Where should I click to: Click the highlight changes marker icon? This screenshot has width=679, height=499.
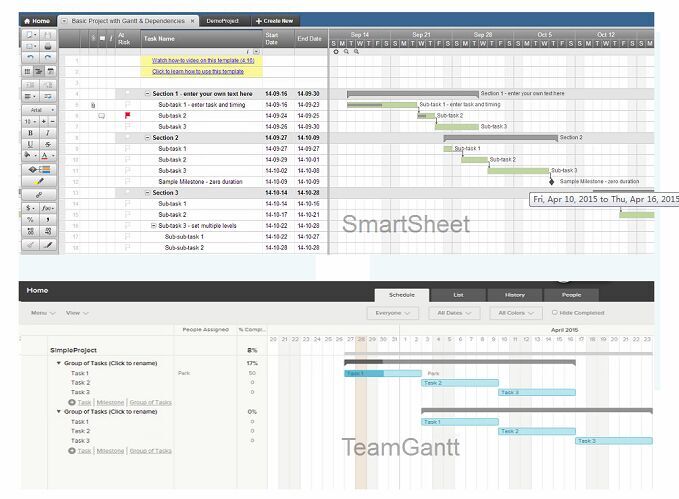(x=39, y=181)
